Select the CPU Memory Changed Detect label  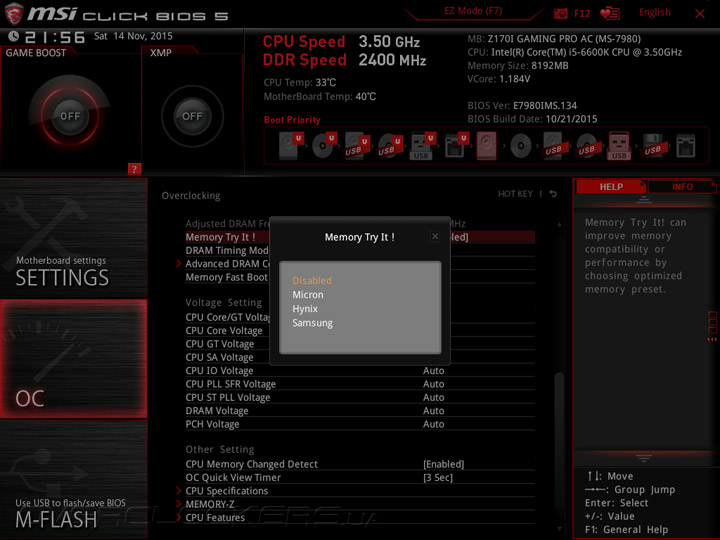pos(251,464)
